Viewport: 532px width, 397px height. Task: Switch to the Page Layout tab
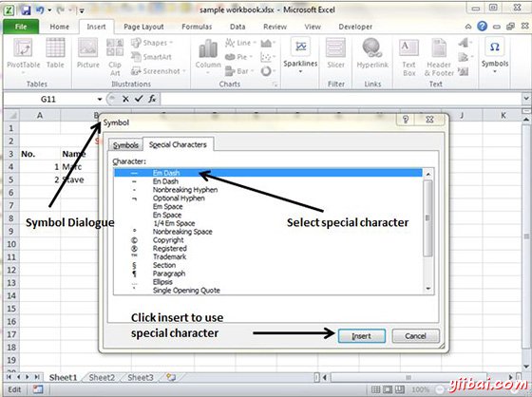143,27
